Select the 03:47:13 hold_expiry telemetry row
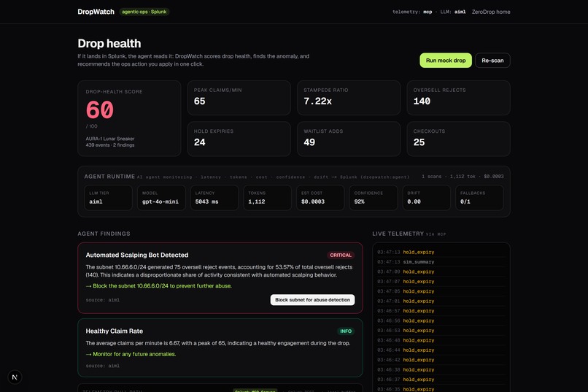This screenshot has width=588, height=392. coord(441,252)
